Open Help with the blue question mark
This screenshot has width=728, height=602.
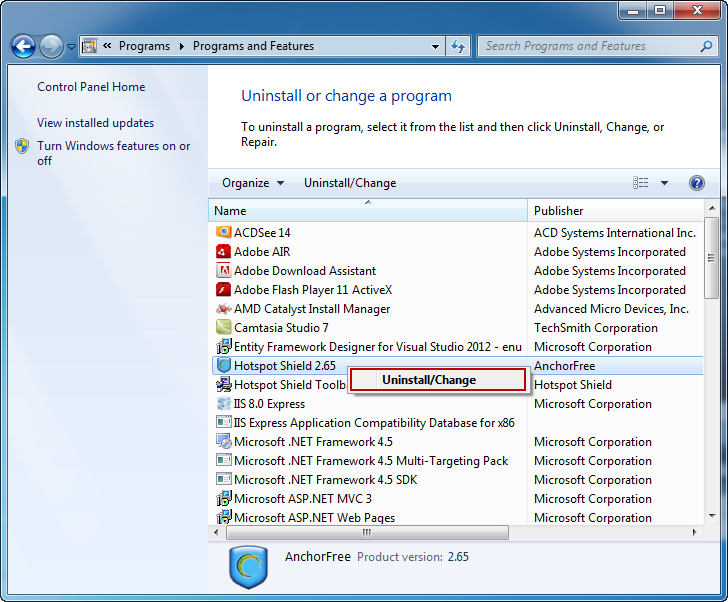tap(696, 183)
